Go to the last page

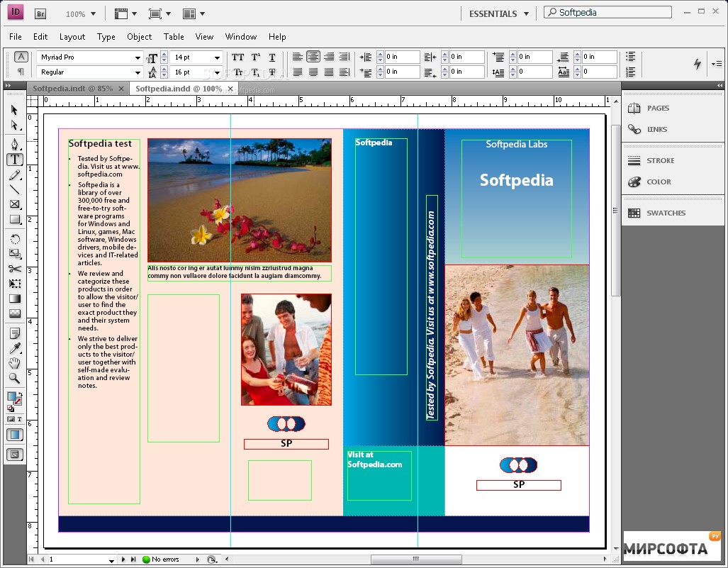coord(133,559)
